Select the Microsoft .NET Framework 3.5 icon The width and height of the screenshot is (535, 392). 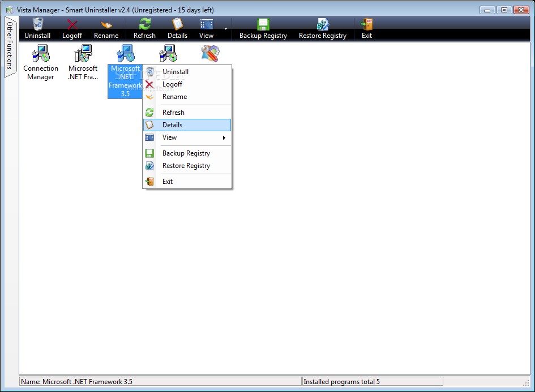[x=125, y=53]
